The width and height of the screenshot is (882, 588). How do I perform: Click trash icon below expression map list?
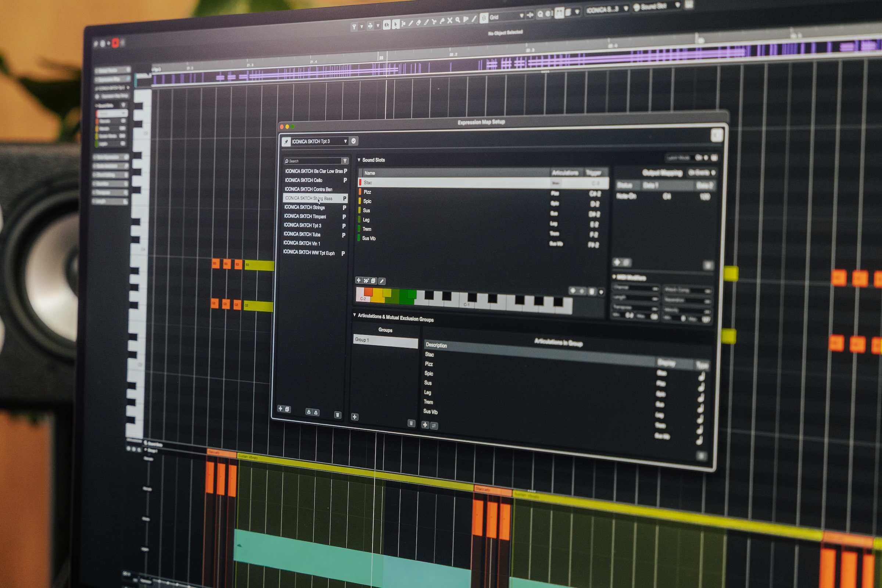pyautogui.click(x=337, y=415)
